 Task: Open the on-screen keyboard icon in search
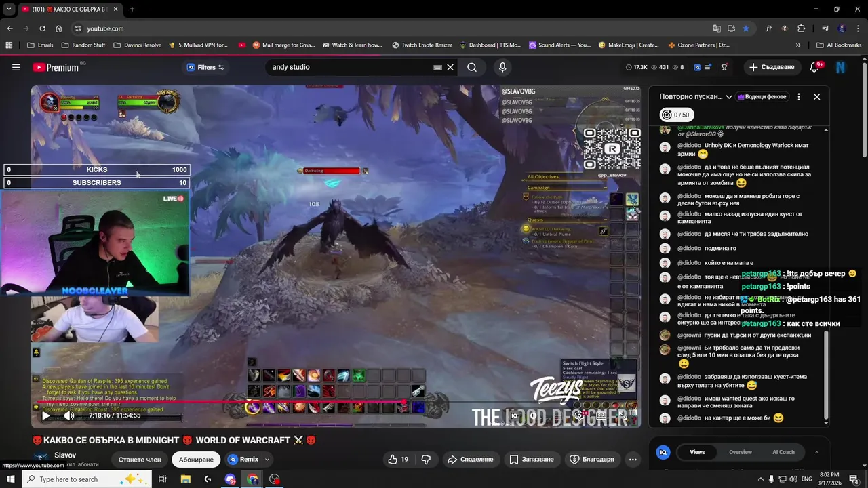click(x=438, y=67)
